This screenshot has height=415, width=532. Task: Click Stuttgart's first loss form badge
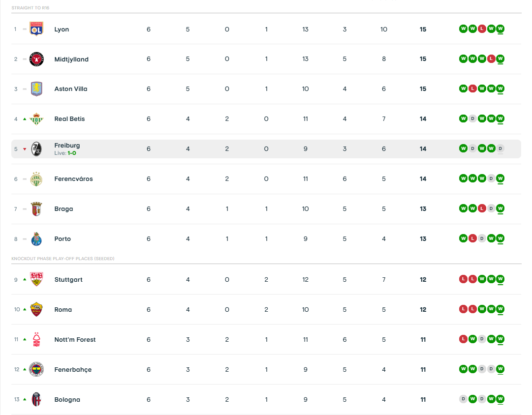pos(463,279)
